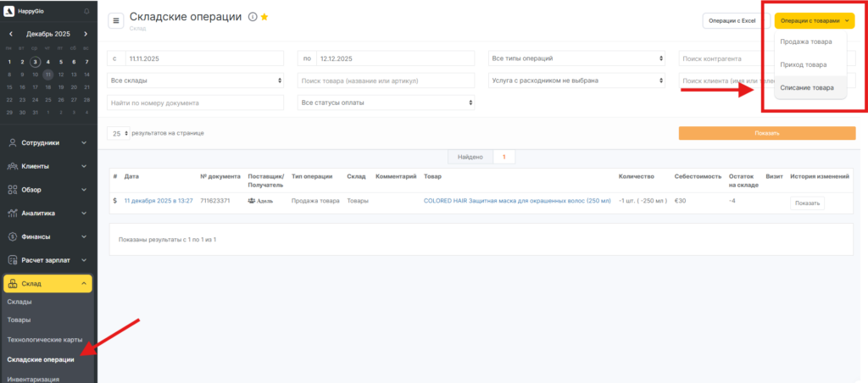Click the notification bell icon

[86, 11]
